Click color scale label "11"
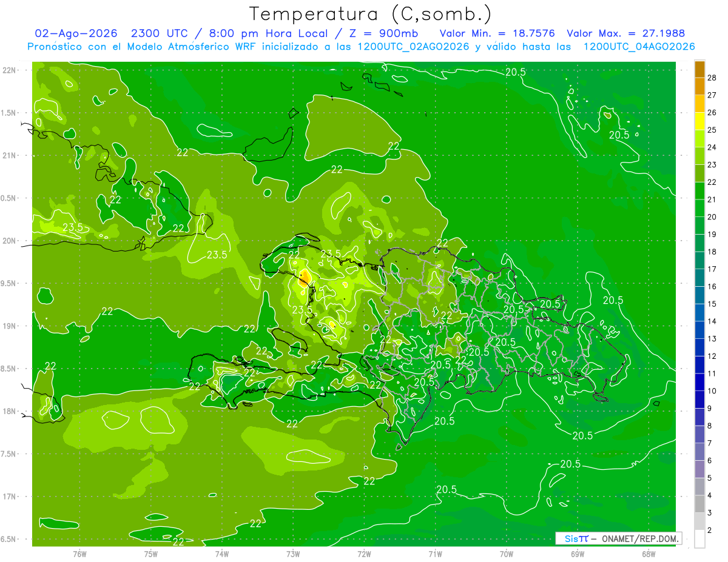Screen dimensions: 728x562 click(712, 373)
